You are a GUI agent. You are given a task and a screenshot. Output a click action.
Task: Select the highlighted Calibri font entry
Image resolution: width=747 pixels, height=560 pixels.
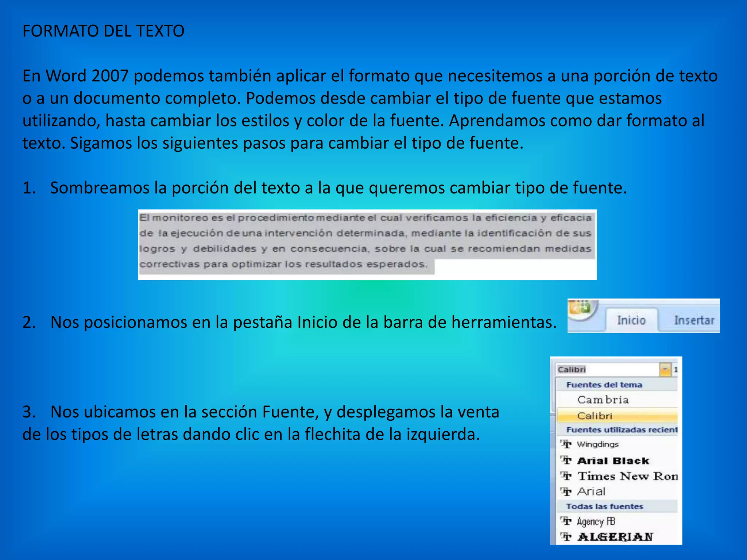pyautogui.click(x=617, y=416)
